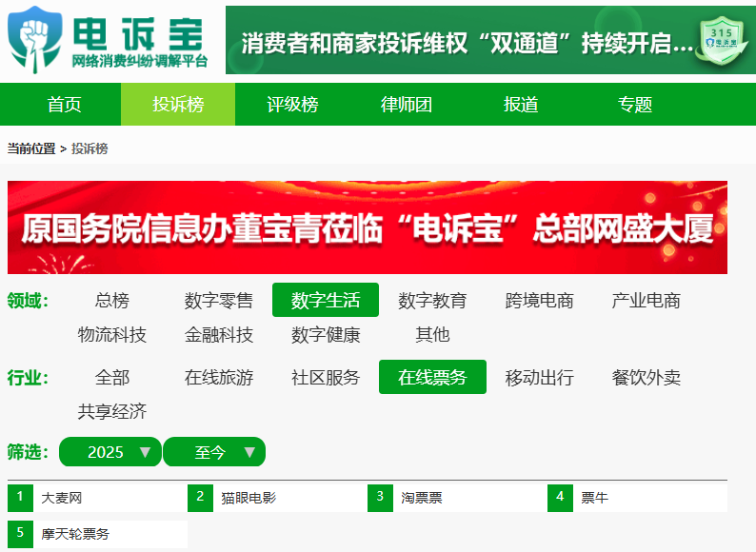Image resolution: width=756 pixels, height=552 pixels.
Task: Click rank number 1 badge
Action: tap(20, 498)
